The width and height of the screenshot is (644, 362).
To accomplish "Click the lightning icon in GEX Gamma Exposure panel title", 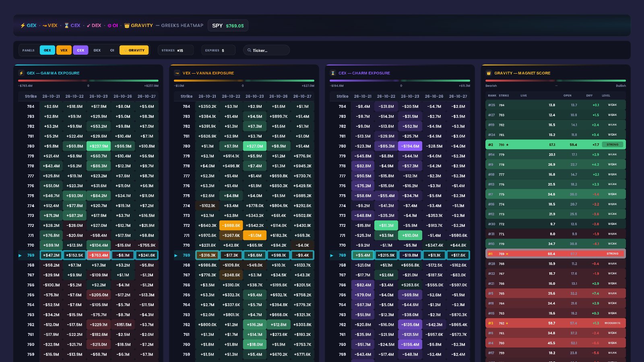I will point(21,73).
